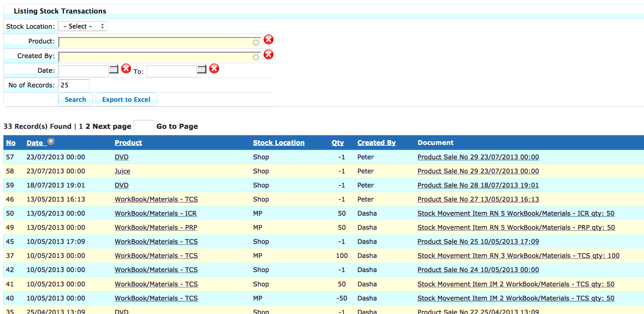Sort table by Qty column header
The height and width of the screenshot is (314, 644).
(x=338, y=143)
